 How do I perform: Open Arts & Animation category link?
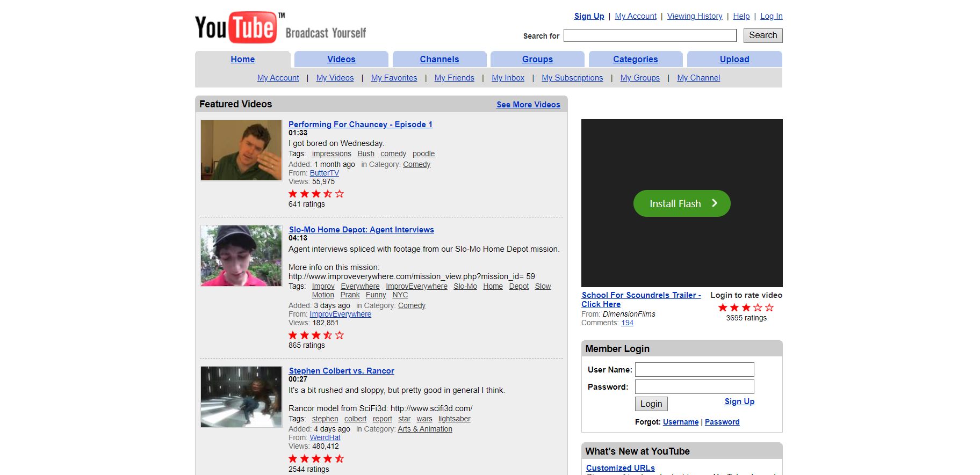click(x=425, y=429)
